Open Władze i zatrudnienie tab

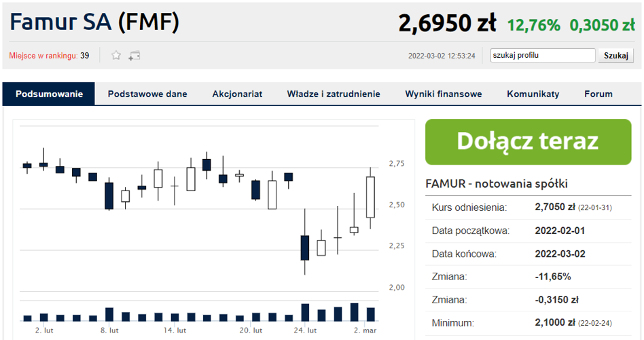[x=334, y=94]
